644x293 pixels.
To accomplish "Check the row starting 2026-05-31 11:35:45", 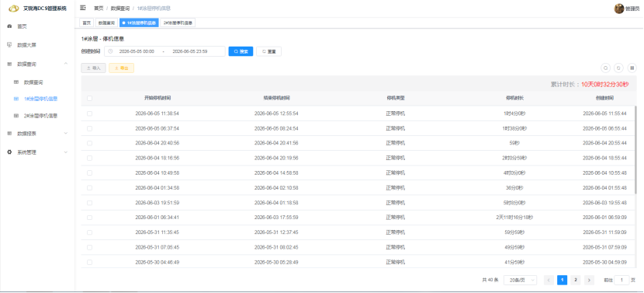I will coord(89,232).
